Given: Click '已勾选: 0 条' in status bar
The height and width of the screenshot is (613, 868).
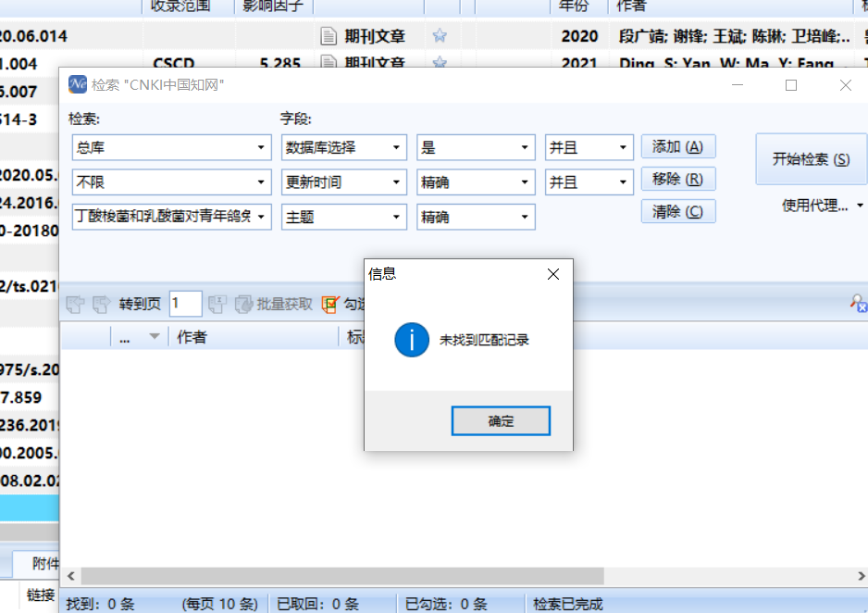Looking at the screenshot, I should tap(446, 604).
